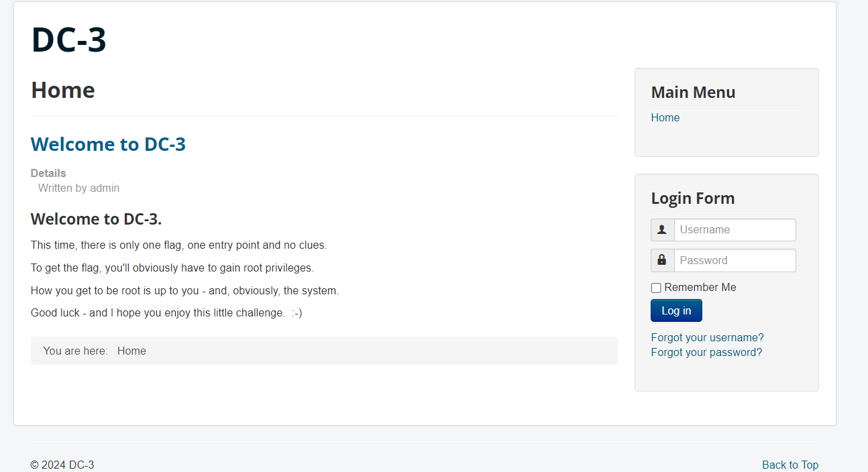Open the Forgot your username link
Image resolution: width=868 pixels, height=472 pixels.
click(x=707, y=337)
